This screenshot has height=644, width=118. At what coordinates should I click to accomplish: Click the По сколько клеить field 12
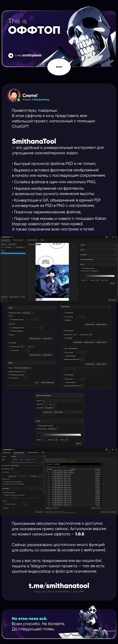click(23, 347)
